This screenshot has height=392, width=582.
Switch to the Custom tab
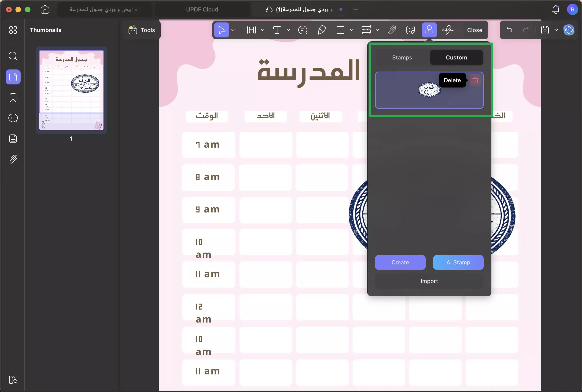click(456, 57)
